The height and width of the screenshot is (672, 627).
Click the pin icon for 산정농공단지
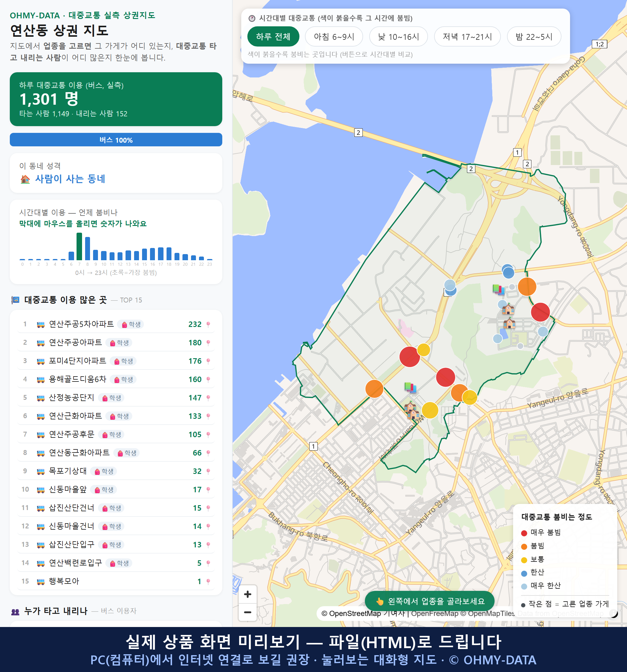point(208,398)
